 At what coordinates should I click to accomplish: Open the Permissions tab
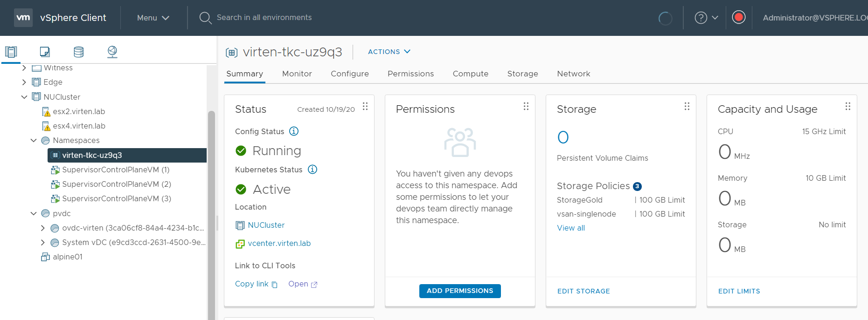(x=411, y=74)
